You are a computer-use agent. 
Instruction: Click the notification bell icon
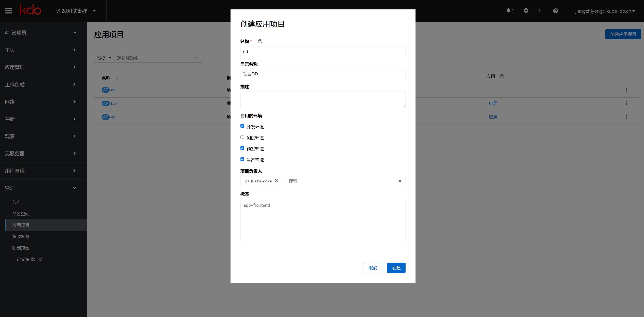click(508, 11)
